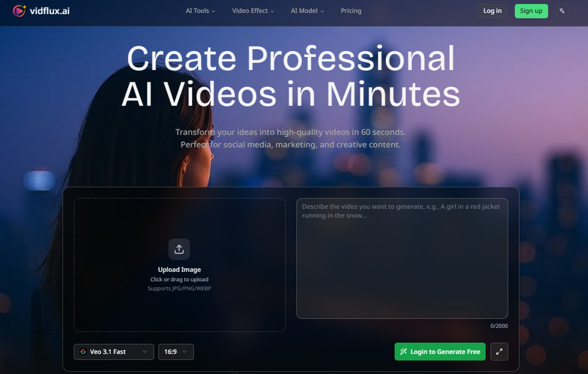Open the language translate icon top right

[562, 11]
